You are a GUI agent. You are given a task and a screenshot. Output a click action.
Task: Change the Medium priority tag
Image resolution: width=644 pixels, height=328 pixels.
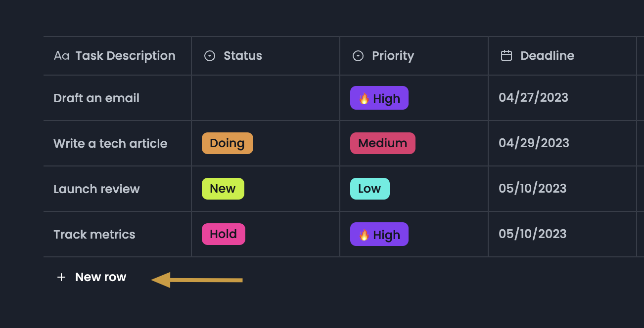point(382,143)
